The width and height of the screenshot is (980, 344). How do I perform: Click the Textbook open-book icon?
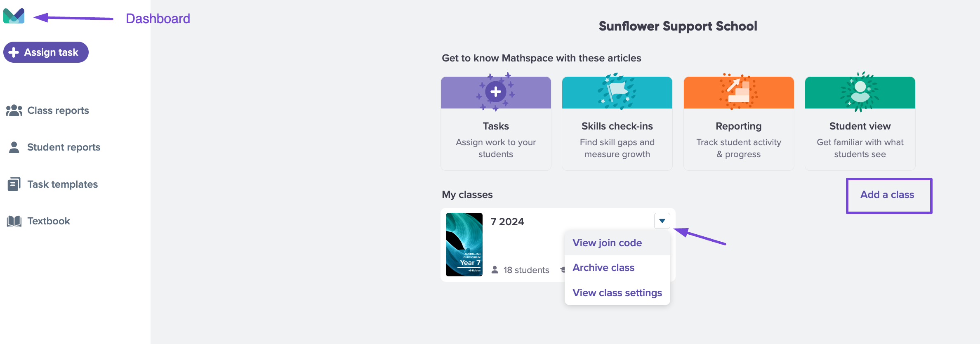[x=14, y=221]
